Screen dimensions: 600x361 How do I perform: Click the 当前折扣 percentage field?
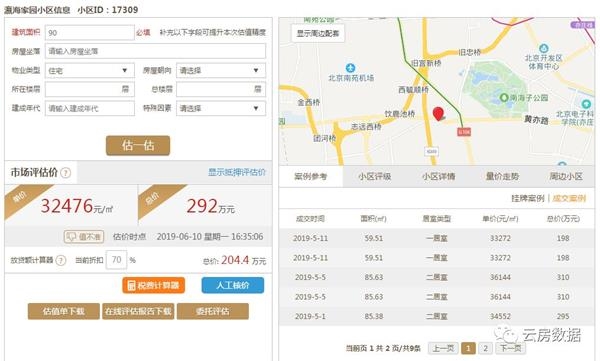[x=116, y=260]
